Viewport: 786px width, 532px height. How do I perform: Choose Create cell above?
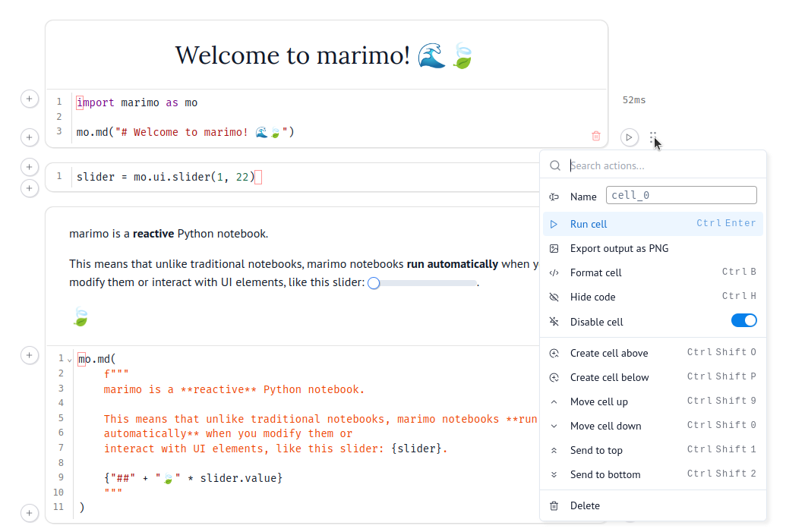click(x=652, y=353)
